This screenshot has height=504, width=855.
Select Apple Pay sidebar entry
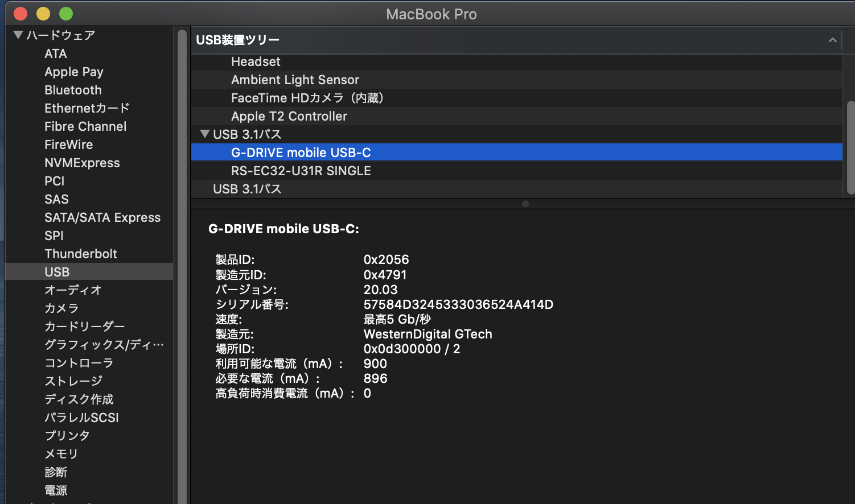click(74, 72)
